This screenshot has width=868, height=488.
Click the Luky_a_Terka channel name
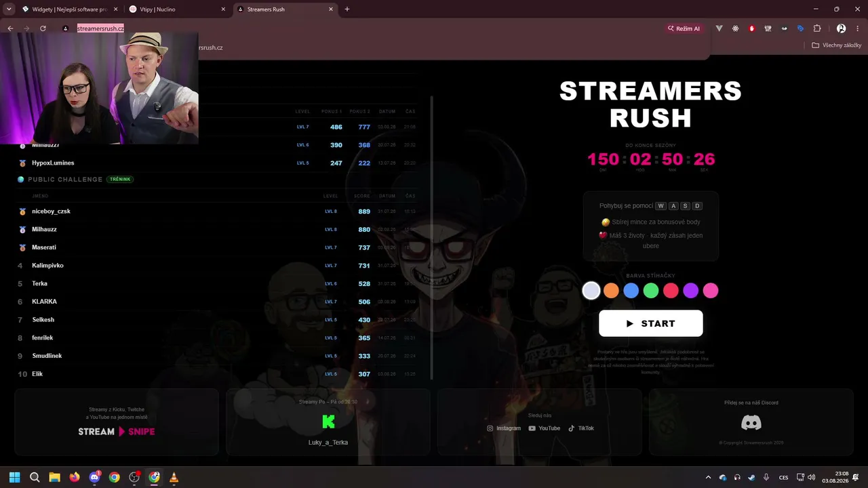328,443
